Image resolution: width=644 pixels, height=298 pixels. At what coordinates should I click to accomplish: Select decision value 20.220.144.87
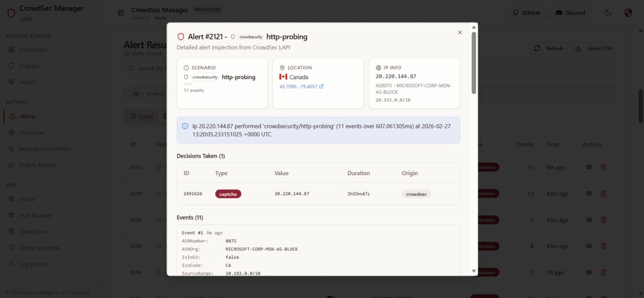pyautogui.click(x=292, y=194)
